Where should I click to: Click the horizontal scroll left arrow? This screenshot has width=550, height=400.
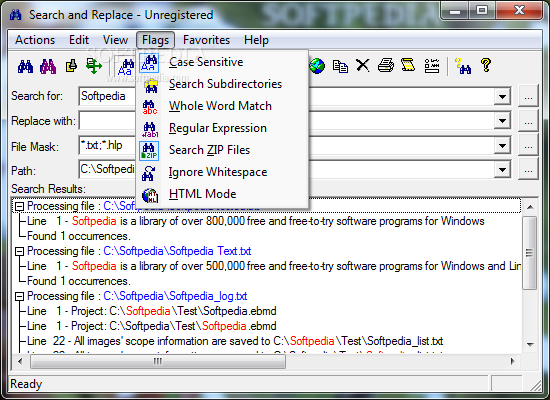20,361
